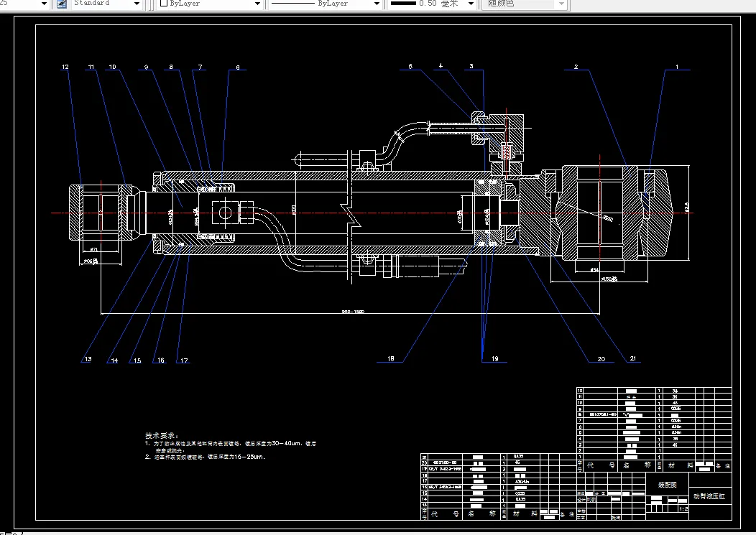Select the technical note mentioning 30-40um

point(231,447)
